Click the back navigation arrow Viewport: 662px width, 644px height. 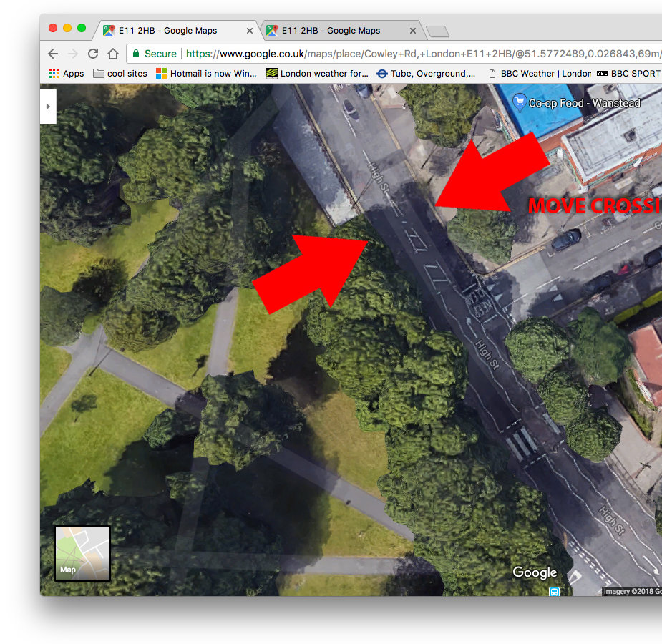pos(54,54)
